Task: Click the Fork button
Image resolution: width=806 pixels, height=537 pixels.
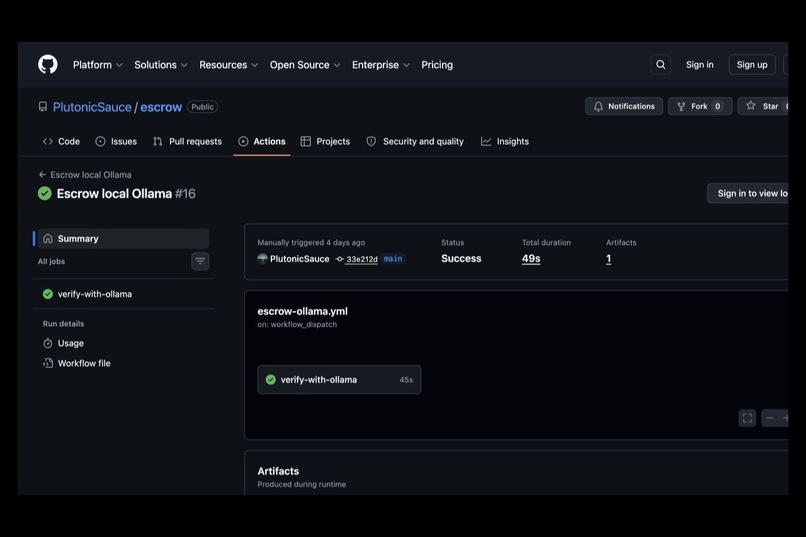Action: click(x=700, y=106)
